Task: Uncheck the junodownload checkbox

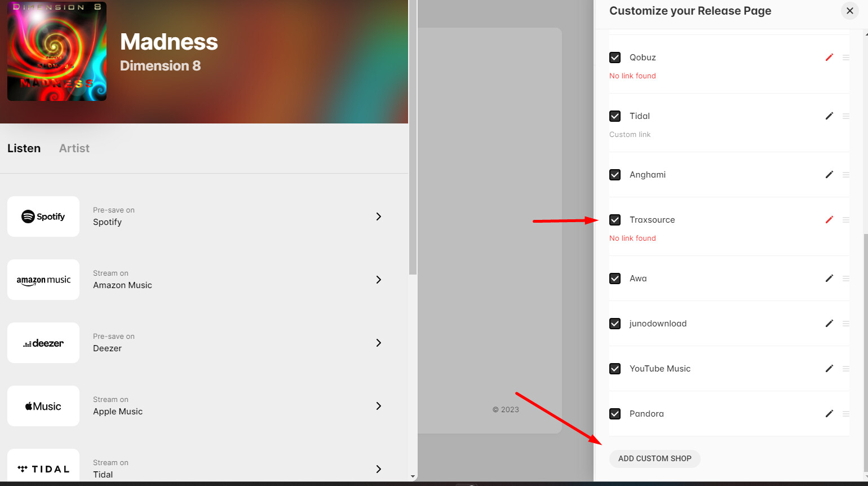Action: (x=615, y=324)
